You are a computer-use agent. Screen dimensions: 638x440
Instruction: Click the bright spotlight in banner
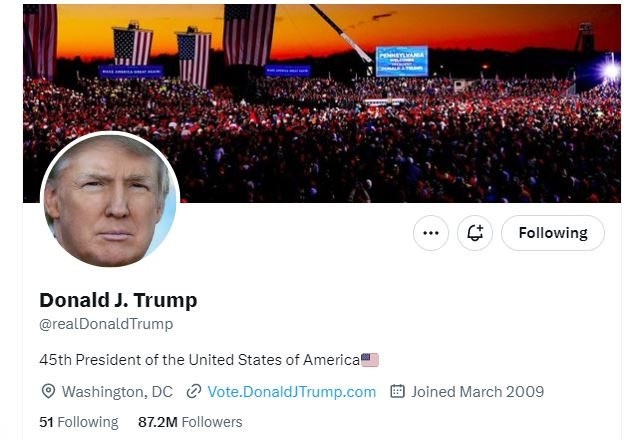click(x=611, y=71)
